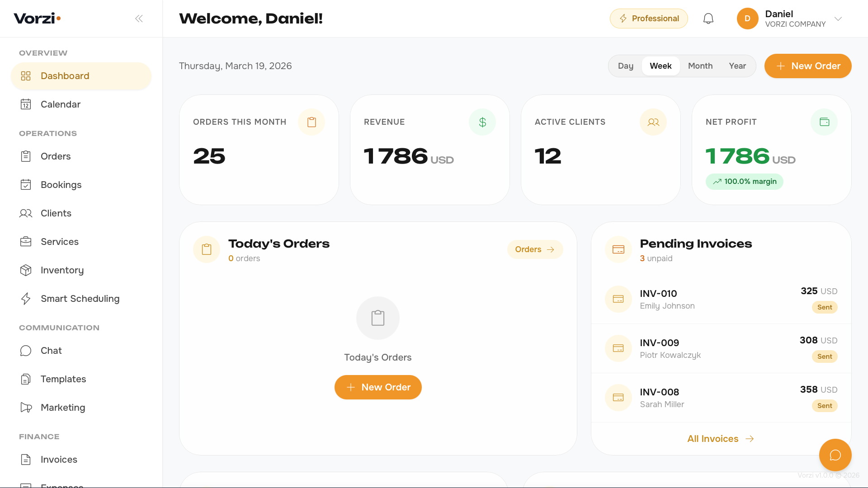The image size is (868, 488).
Task: Click clipboard icon on Orders This Month card
Action: click(x=311, y=122)
